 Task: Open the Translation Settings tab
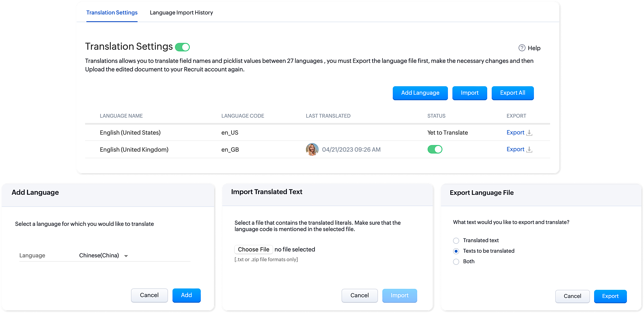pos(112,13)
